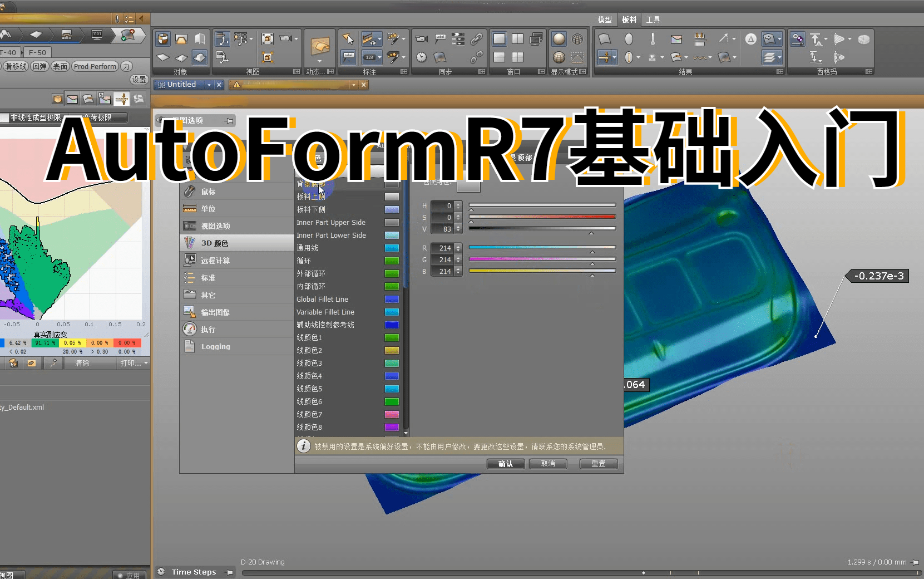Click the chain link icon in 同步 group
The height and width of the screenshot is (579, 924).
(x=477, y=38)
